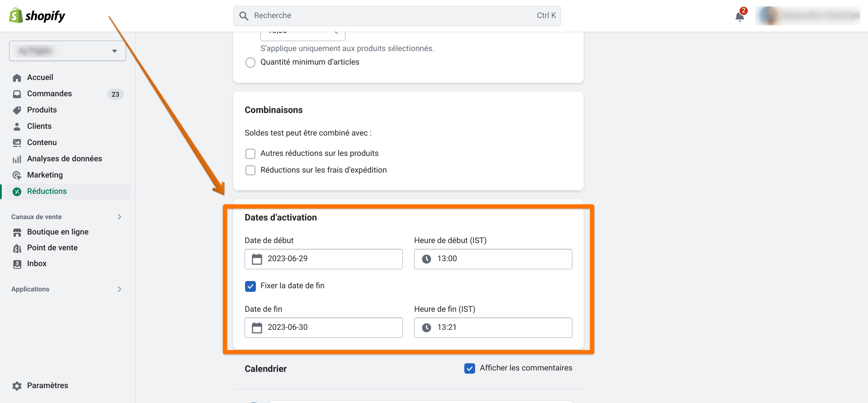Enable Autres réductions sur les produits
Image resolution: width=868 pixels, height=403 pixels.
250,154
